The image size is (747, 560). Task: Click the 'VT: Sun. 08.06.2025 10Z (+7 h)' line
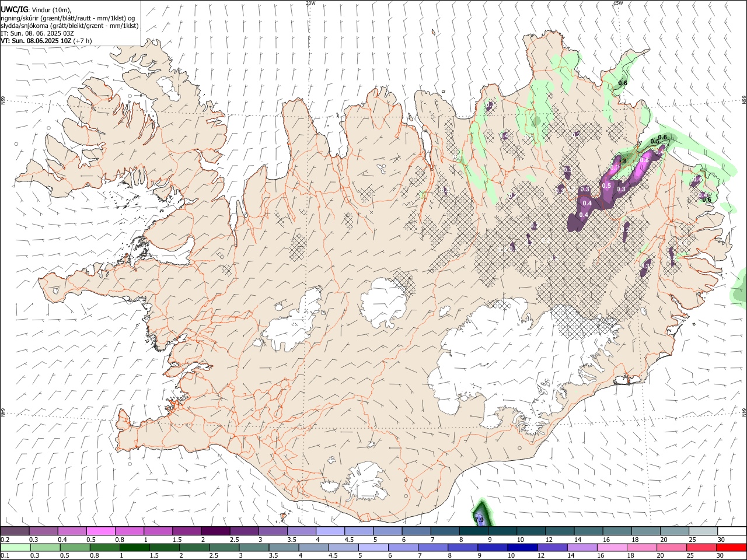pyautogui.click(x=46, y=41)
